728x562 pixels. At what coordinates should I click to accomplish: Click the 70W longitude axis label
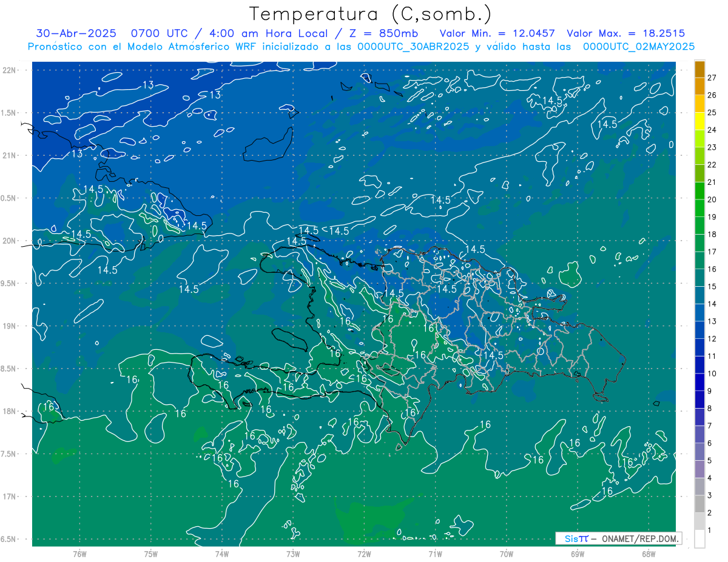tap(507, 554)
